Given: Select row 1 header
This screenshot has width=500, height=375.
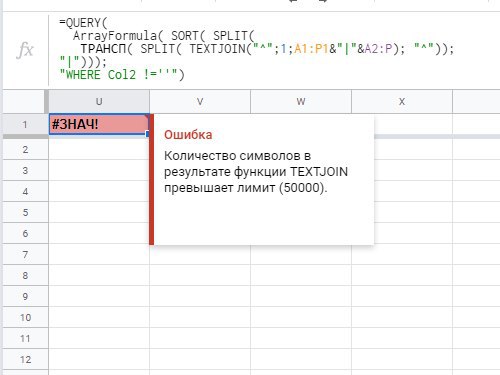Looking at the screenshot, I should tap(25, 125).
